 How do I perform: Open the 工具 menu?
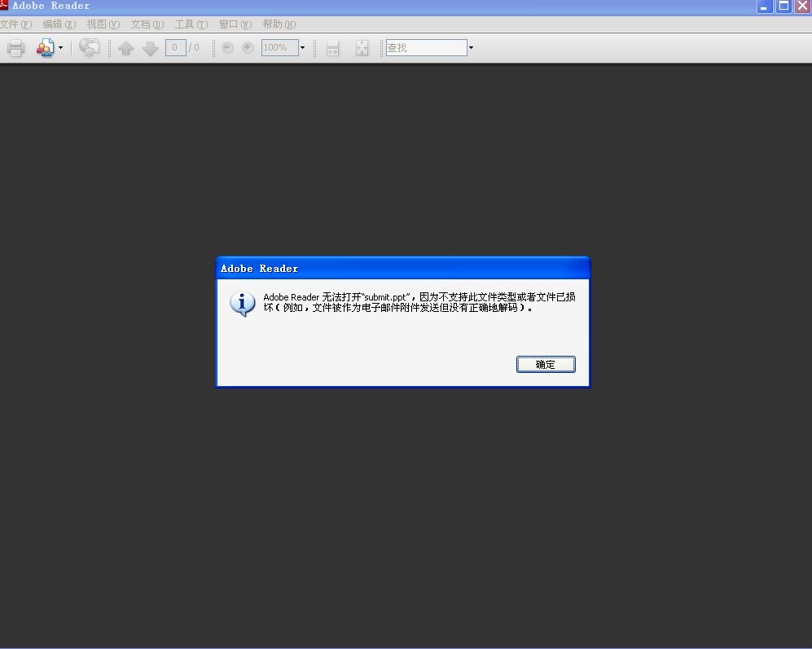pyautogui.click(x=191, y=24)
